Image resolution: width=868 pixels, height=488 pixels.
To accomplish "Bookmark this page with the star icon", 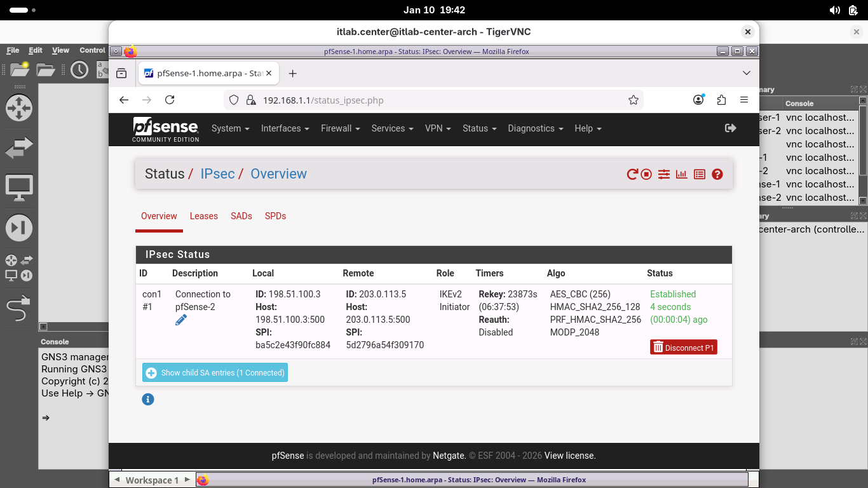I will coord(633,100).
